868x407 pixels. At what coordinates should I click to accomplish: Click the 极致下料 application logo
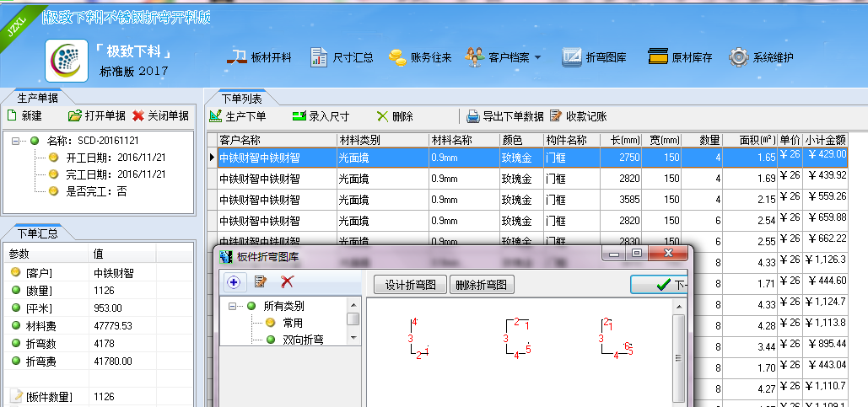(67, 61)
